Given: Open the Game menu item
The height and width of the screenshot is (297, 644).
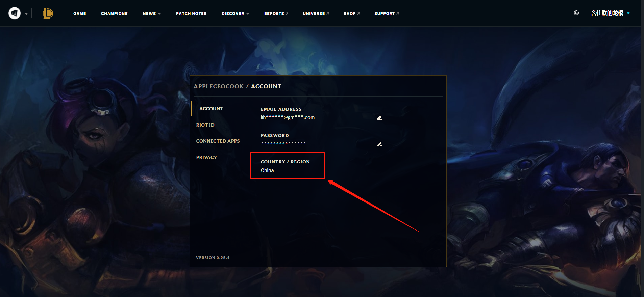Looking at the screenshot, I should (80, 13).
